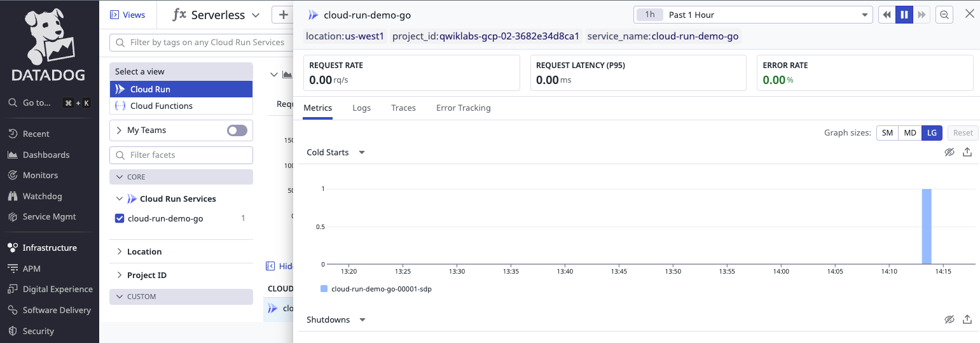
Task: Hide the Cold Starts graph
Action: (x=949, y=152)
